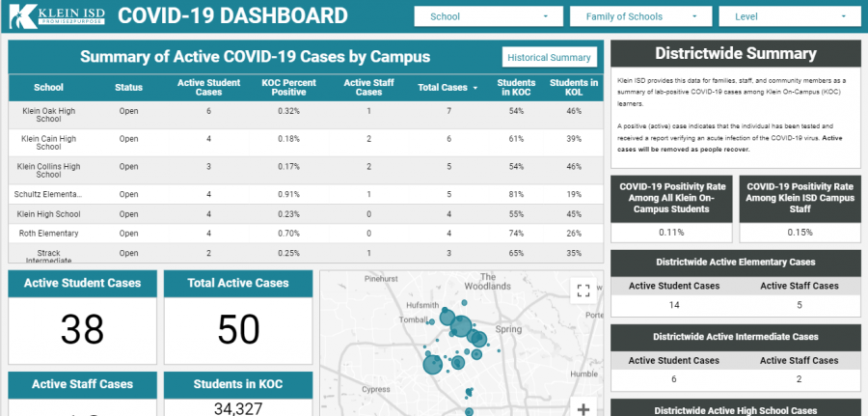Select the Klein High School row
The width and height of the screenshot is (868, 416).
pyautogui.click(x=306, y=214)
